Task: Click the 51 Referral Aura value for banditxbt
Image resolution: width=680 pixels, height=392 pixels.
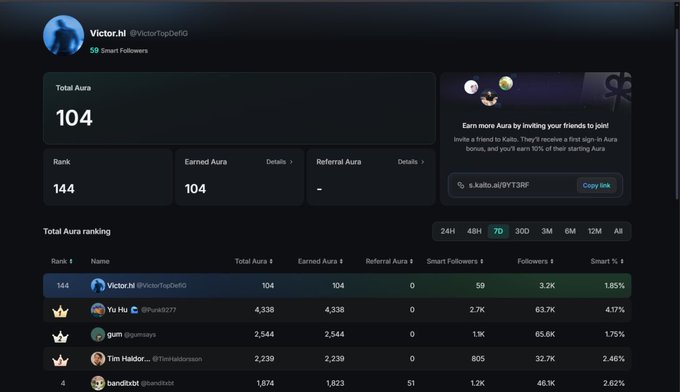Action: [x=411, y=383]
